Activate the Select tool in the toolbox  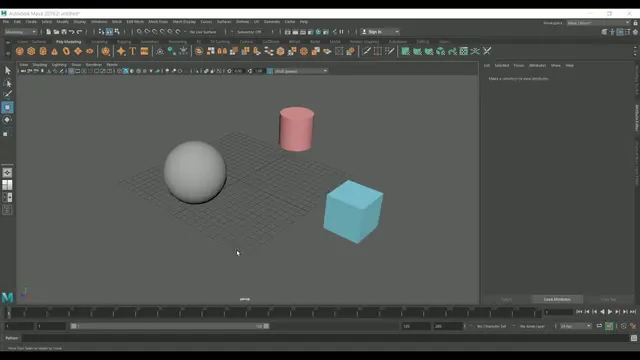coord(7,71)
